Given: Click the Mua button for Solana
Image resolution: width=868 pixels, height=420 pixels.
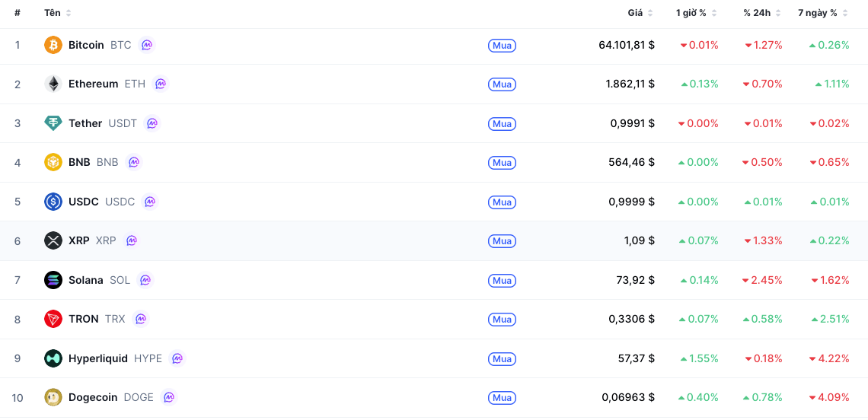Looking at the screenshot, I should [502, 281].
